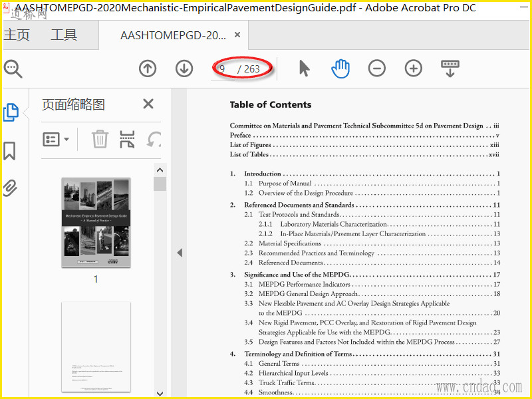The image size is (532, 399).
Task: Select the second page thumbnail
Action: point(96,346)
